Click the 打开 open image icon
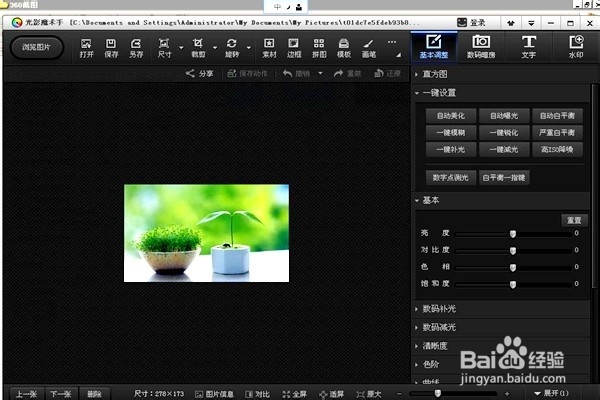The image size is (600, 400). 86,48
